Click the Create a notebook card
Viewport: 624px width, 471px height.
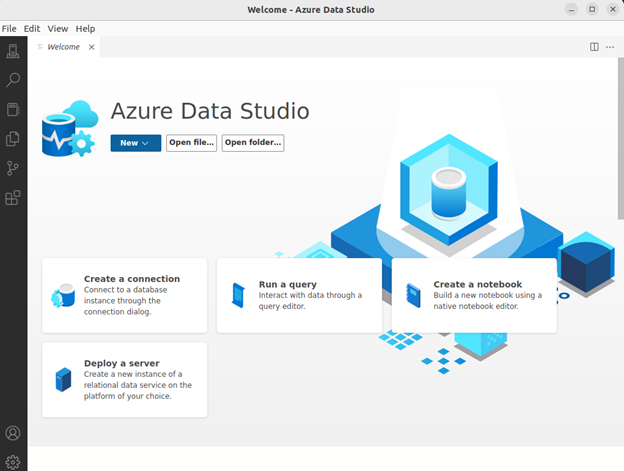474,295
